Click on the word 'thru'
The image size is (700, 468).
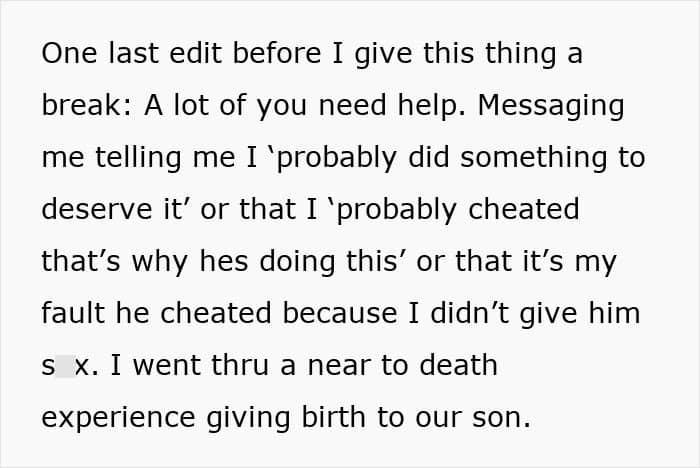(240, 365)
